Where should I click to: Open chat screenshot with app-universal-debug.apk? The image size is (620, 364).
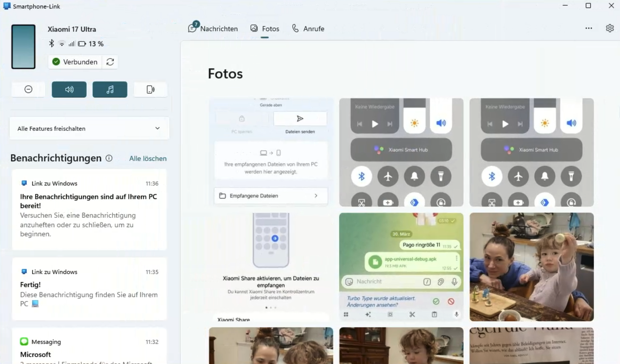point(401,267)
